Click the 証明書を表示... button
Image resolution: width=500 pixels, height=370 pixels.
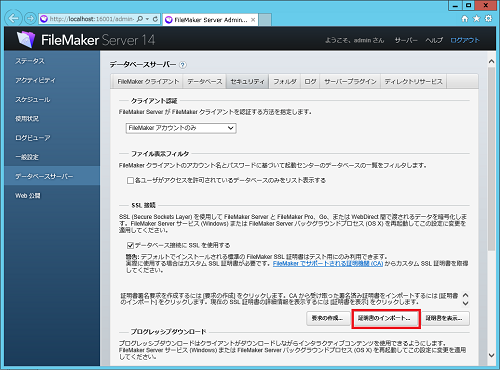[x=445, y=318]
